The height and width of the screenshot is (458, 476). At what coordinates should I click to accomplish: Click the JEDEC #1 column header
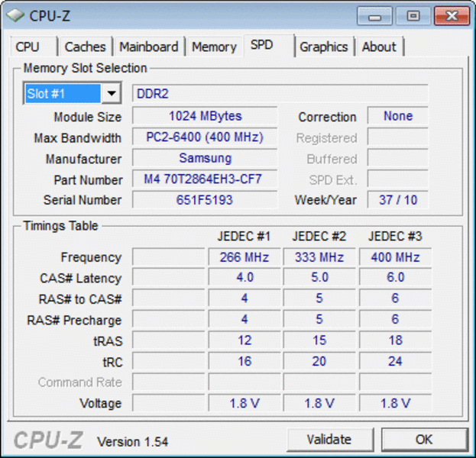point(244,237)
